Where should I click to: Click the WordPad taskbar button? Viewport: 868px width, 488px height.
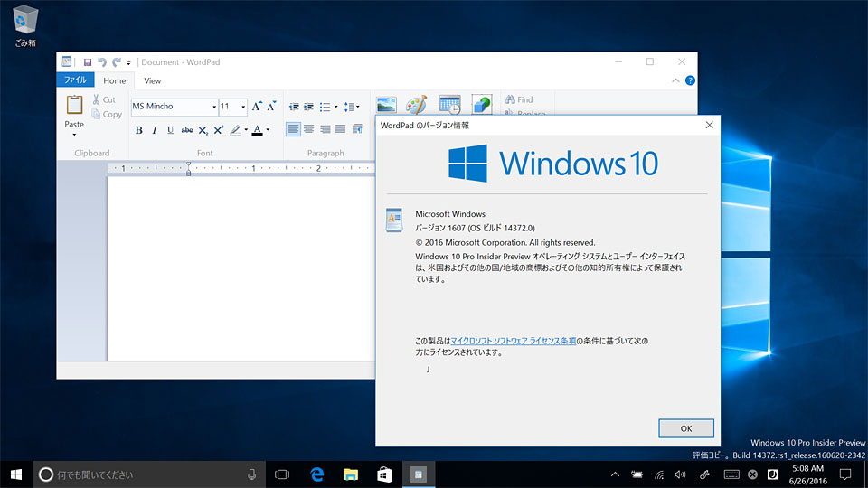(x=419, y=474)
